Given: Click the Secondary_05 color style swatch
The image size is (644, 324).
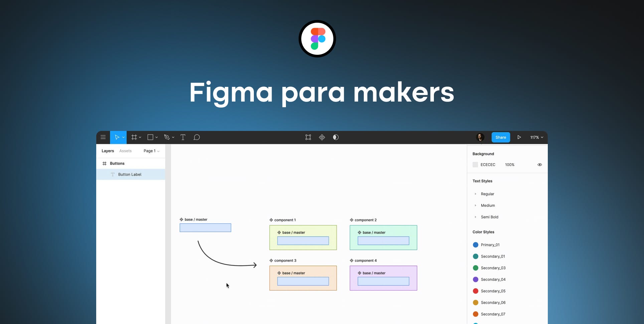Looking at the screenshot, I should click(476, 291).
